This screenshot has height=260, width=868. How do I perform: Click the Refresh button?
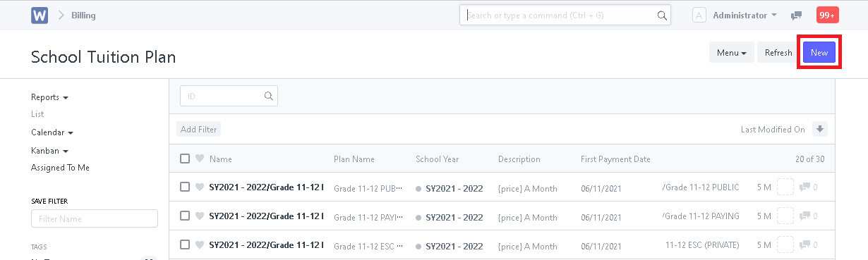pyautogui.click(x=778, y=53)
